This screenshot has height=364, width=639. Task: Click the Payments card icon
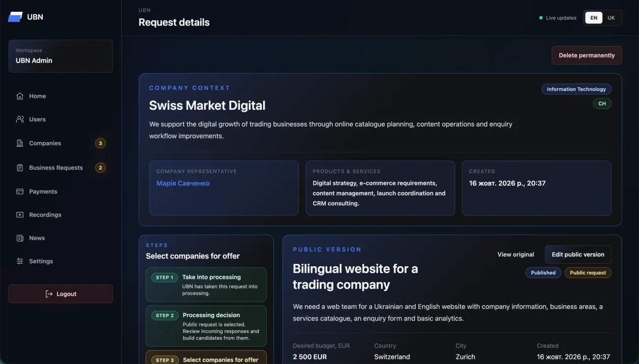(20, 191)
